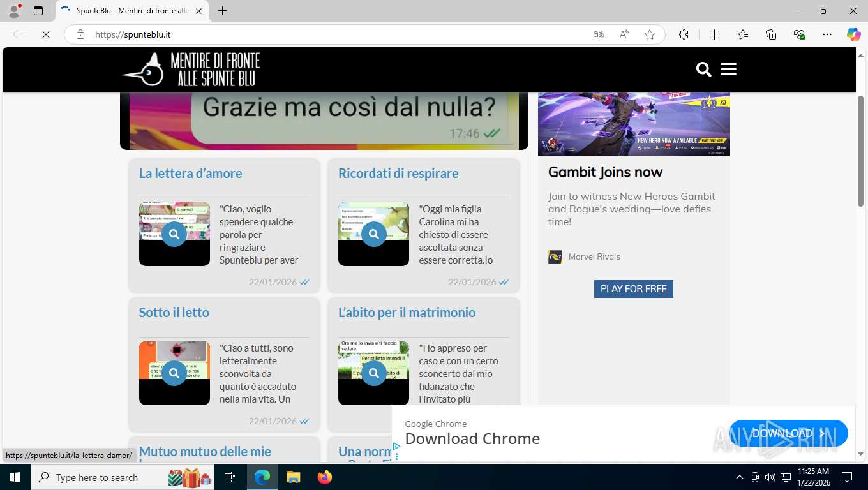Viewport: 868px width, 490px height.
Task: Open the Collections icon
Action: click(771, 34)
